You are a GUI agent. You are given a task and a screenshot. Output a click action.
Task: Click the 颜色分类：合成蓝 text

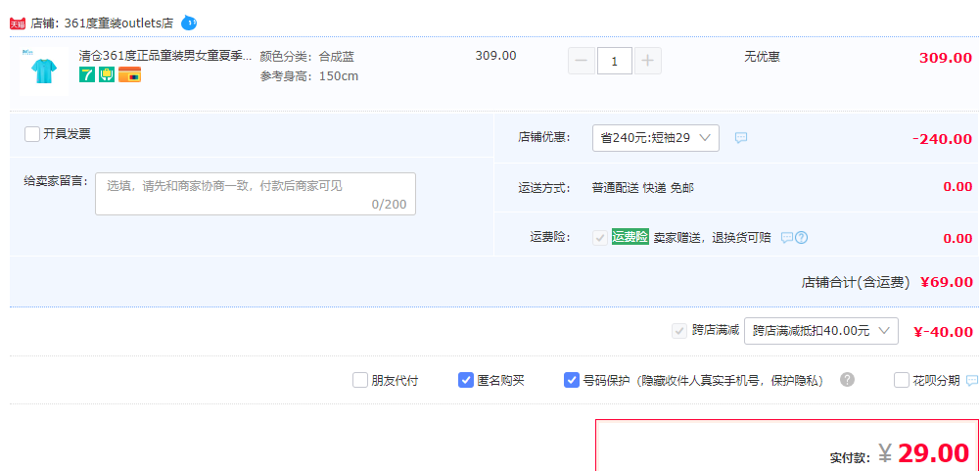point(306,57)
